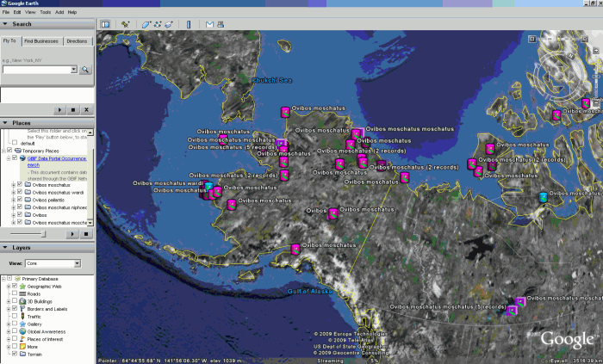Enable the 3D Buildings layer checkbox
Viewport: 603px width, 364px height.
coord(15,301)
